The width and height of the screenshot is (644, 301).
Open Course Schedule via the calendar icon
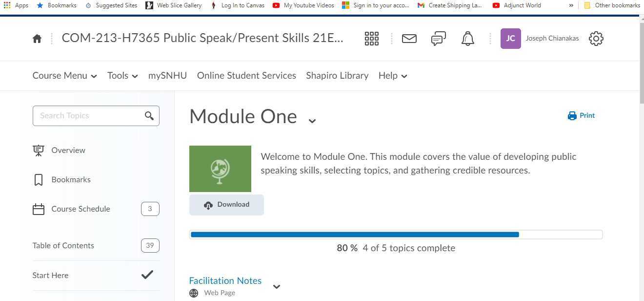[39, 209]
